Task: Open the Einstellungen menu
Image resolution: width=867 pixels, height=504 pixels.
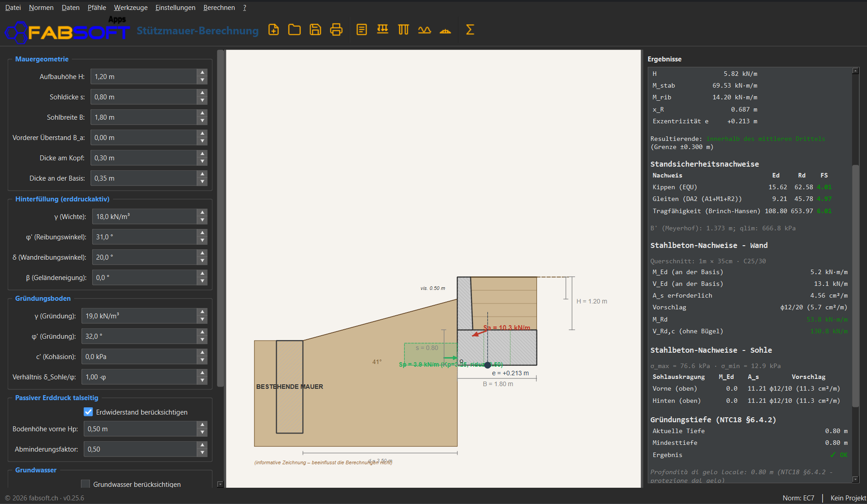Action: [175, 8]
